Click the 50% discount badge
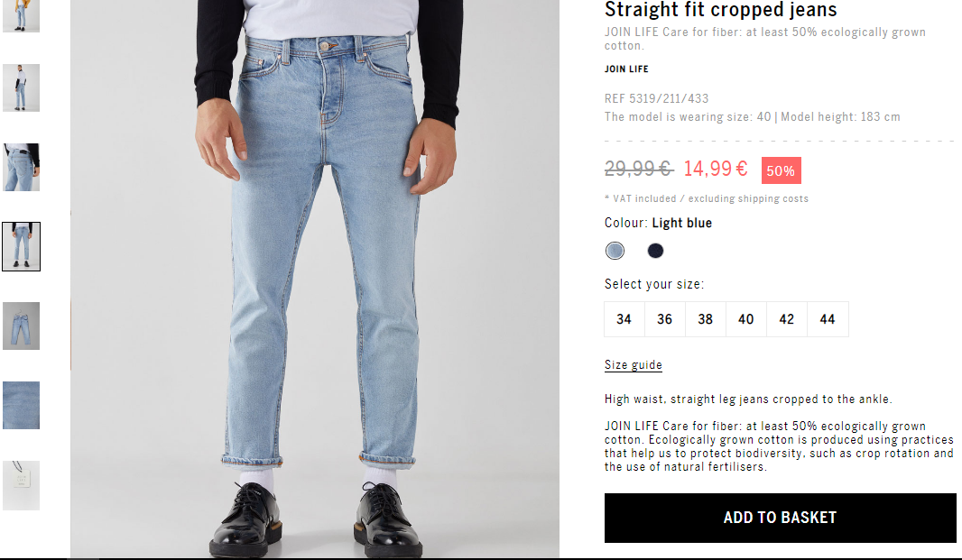This screenshot has height=560, width=962. click(781, 170)
